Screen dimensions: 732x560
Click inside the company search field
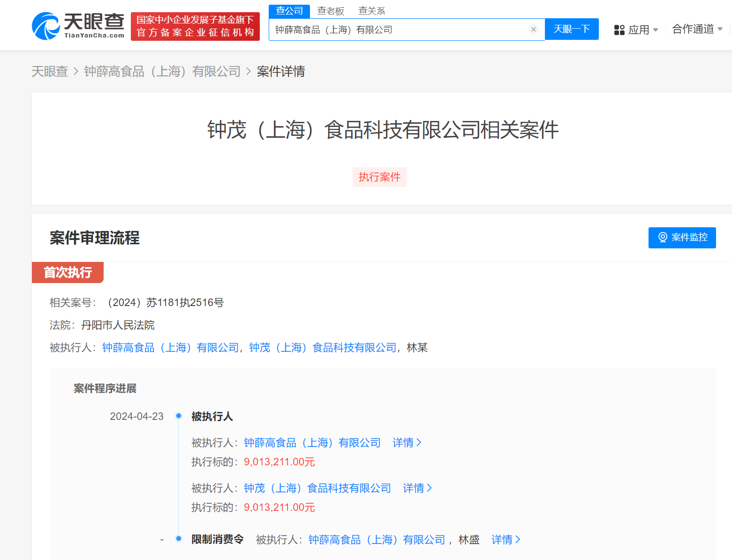399,30
